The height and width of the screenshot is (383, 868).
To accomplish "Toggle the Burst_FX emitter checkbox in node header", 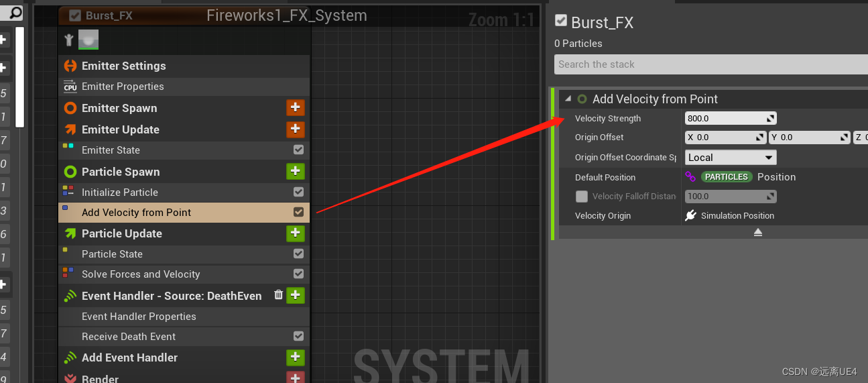I will [x=75, y=15].
